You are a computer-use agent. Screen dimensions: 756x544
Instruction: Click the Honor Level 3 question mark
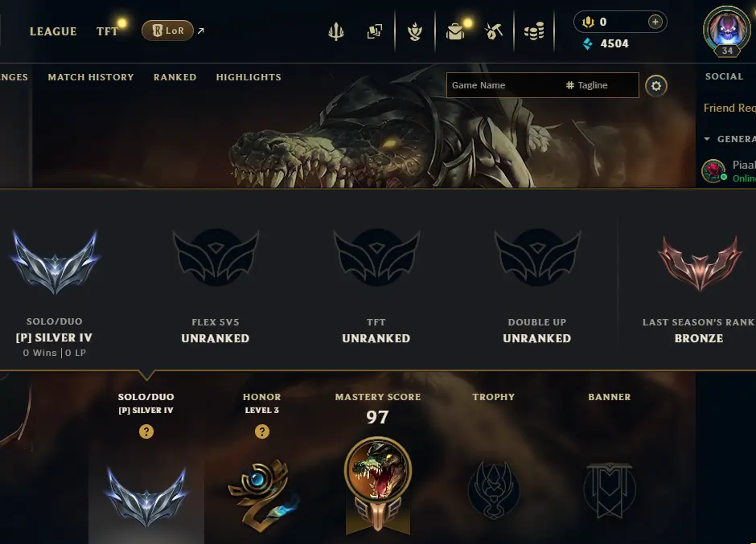click(x=262, y=432)
